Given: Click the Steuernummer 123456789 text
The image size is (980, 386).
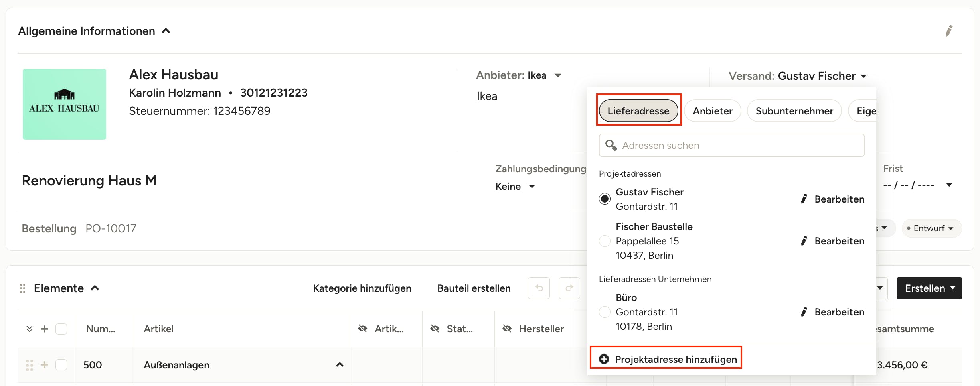Looking at the screenshot, I should tap(200, 111).
